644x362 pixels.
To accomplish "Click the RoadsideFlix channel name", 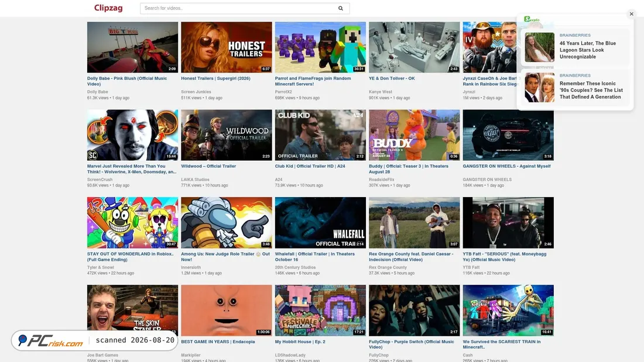I will click(x=382, y=180).
